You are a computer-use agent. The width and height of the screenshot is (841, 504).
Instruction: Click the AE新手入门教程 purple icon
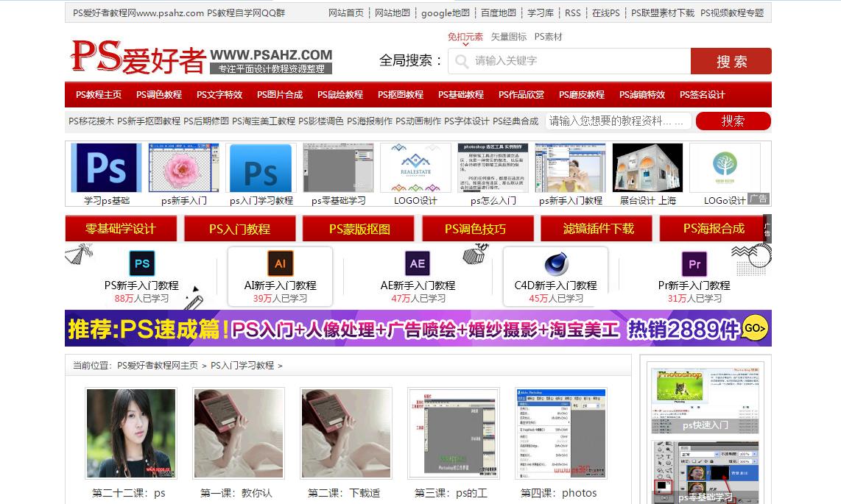tap(417, 262)
